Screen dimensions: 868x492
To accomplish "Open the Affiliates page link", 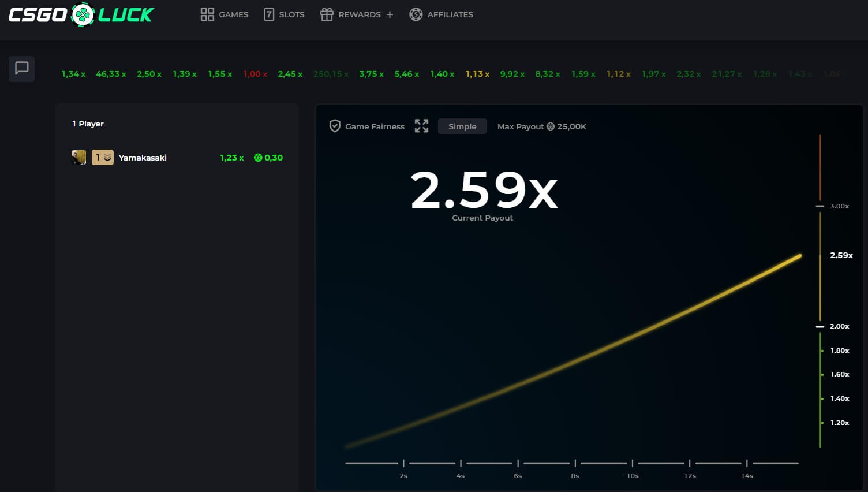I will tap(450, 14).
